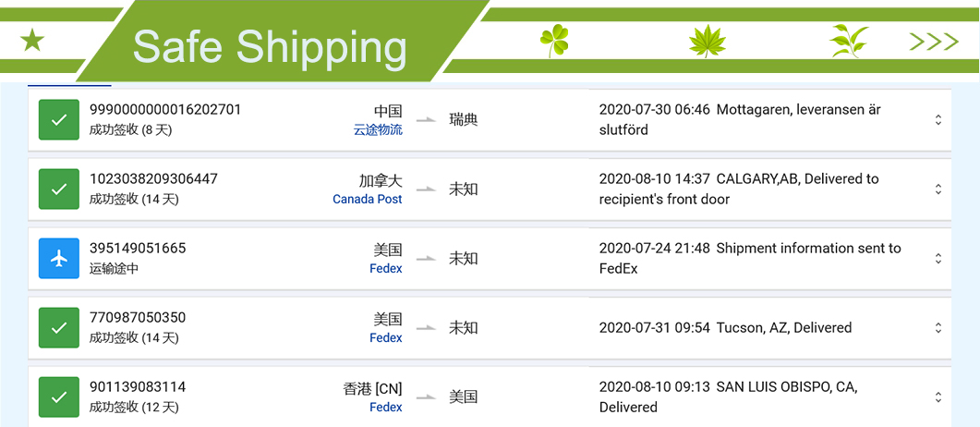
Task: Click the blue airplane in-transit icon
Action: point(59,258)
